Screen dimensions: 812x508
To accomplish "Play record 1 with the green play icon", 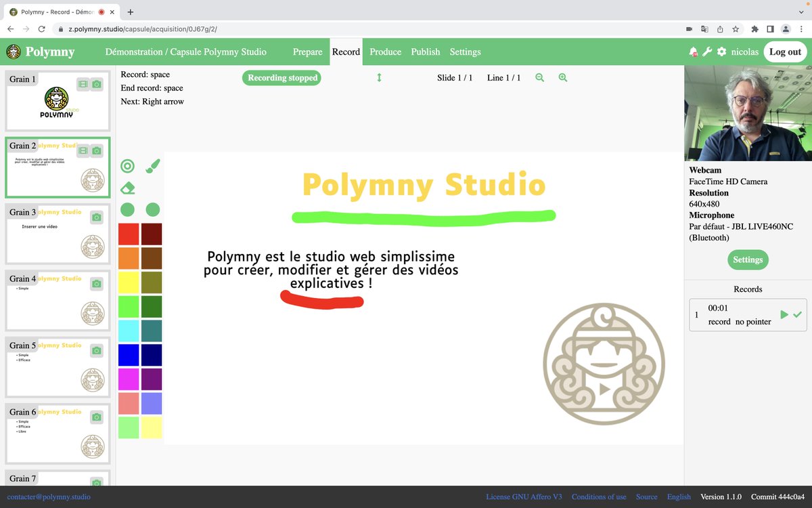I will (x=784, y=314).
